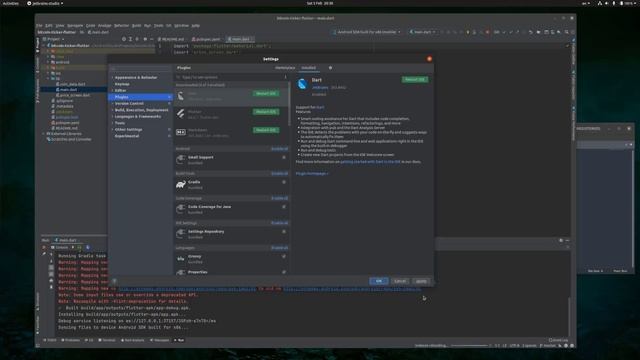Open the plugins gear options icon
640x360 pixels.
pos(330,68)
